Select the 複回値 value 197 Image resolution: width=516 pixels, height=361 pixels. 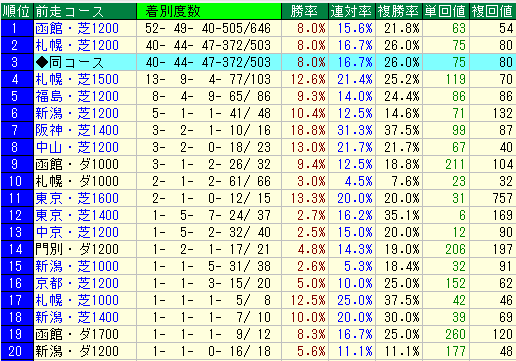[502, 249]
